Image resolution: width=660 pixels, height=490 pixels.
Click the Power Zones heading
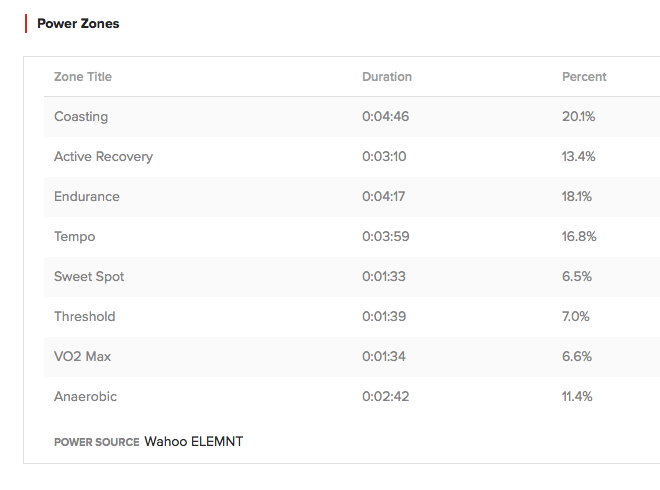coord(78,23)
